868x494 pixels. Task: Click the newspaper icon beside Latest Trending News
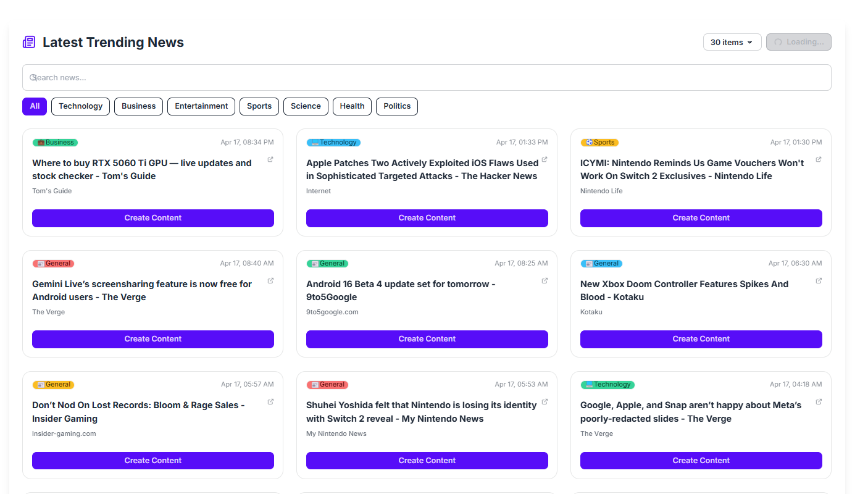29,42
